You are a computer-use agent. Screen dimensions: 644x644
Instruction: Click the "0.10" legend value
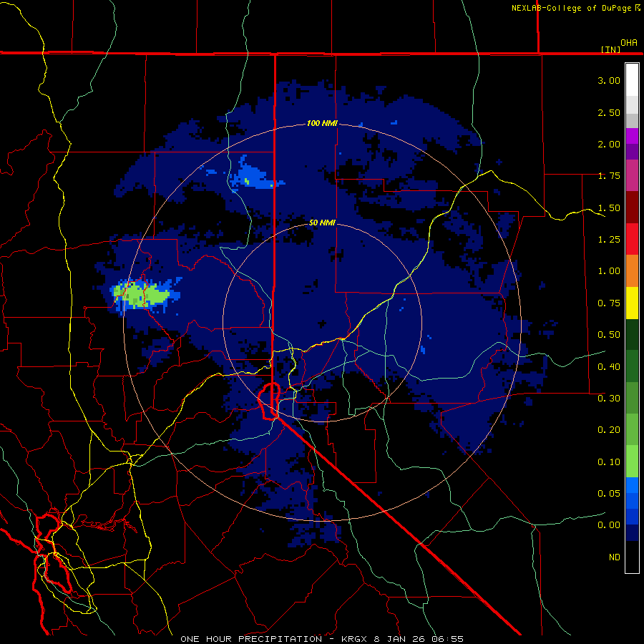pyautogui.click(x=609, y=462)
